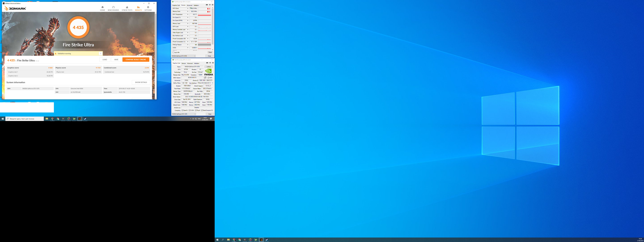The image size is (644, 242).
Task: Switch to Graphics Card tab in Sensors window
Action: tap(176, 5)
